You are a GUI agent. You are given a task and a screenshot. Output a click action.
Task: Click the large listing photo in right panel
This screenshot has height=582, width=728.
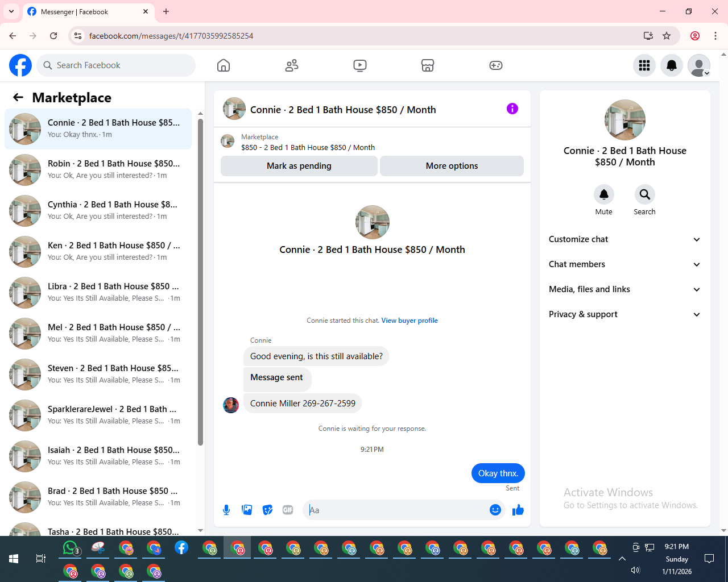(625, 120)
